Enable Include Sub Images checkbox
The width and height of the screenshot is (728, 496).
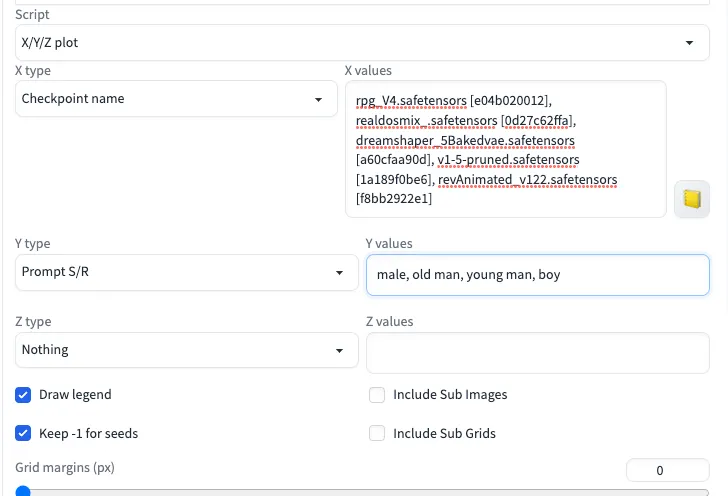377,395
